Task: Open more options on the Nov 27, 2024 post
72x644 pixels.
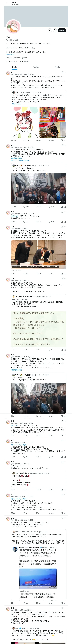Action: 65,212
